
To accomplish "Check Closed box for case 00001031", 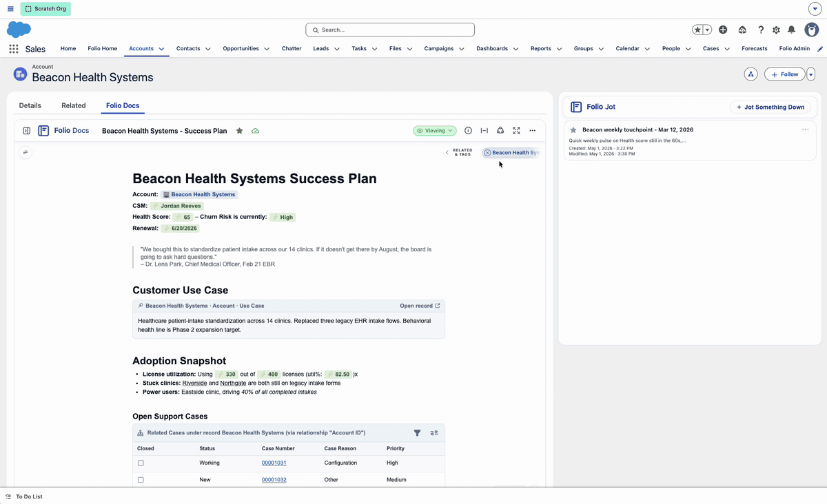I will point(141,463).
